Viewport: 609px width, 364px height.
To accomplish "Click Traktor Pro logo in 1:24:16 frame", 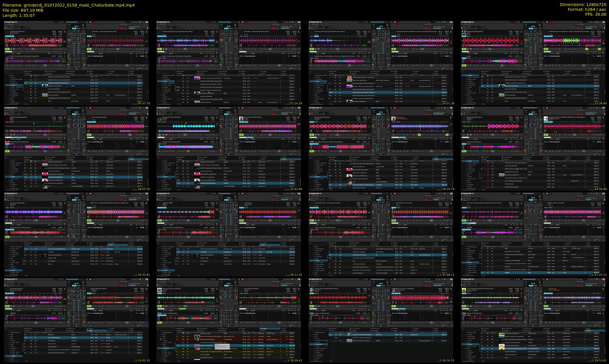I will [x=316, y=279].
